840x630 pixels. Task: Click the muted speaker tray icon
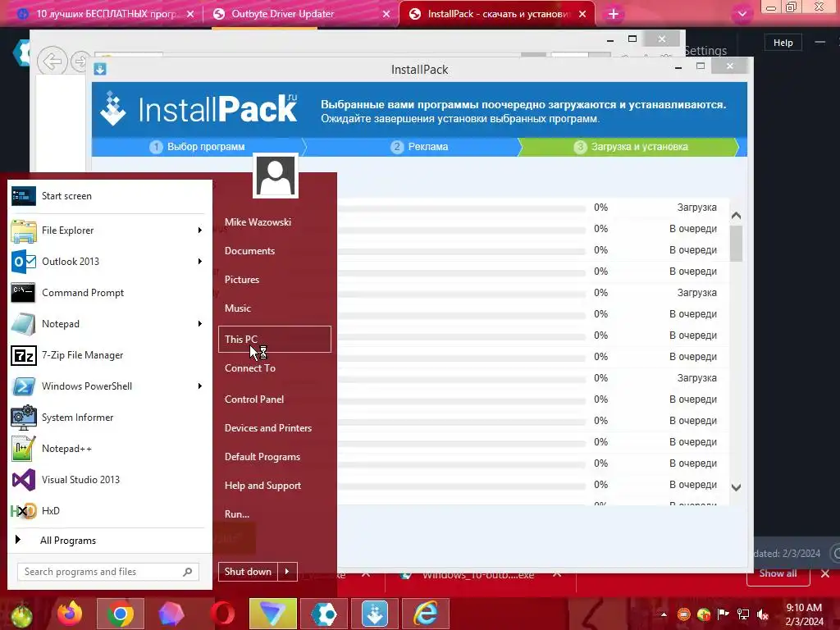point(763,614)
